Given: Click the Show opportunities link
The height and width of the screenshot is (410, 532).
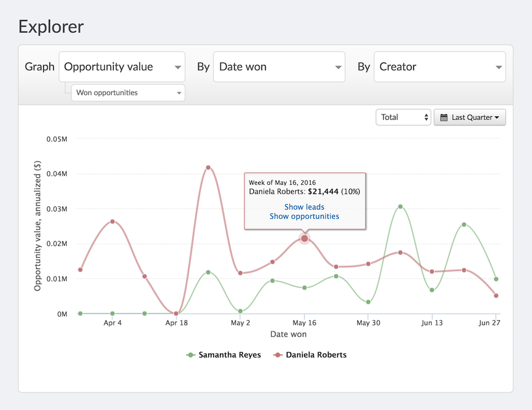Looking at the screenshot, I should click(x=305, y=216).
